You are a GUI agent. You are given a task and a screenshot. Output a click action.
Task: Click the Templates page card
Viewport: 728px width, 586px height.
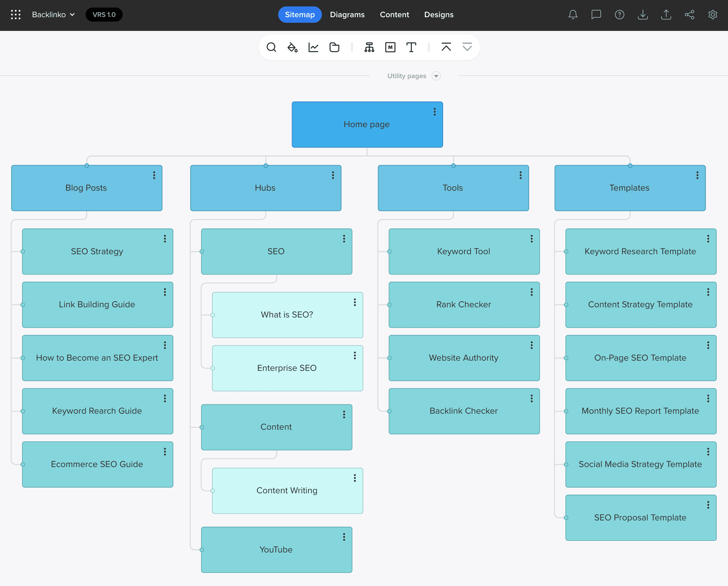[x=630, y=188]
